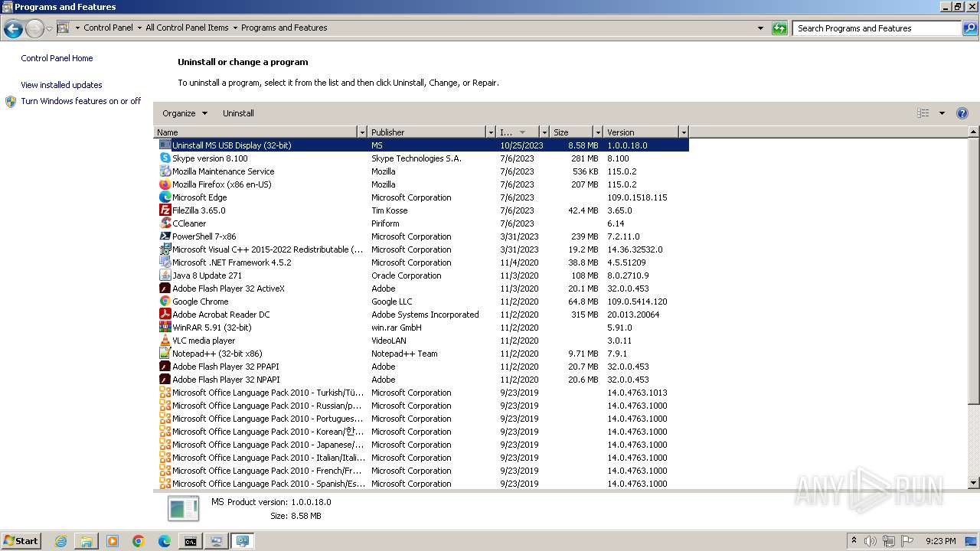Image resolution: width=980 pixels, height=551 pixels.
Task: Open the command prompt taskbar icon
Action: coord(190,541)
